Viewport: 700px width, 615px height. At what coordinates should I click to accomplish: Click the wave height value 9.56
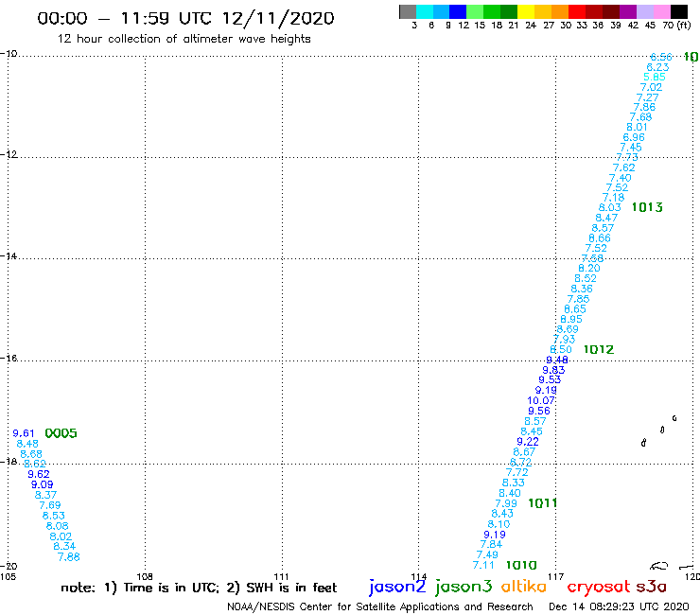(x=539, y=411)
